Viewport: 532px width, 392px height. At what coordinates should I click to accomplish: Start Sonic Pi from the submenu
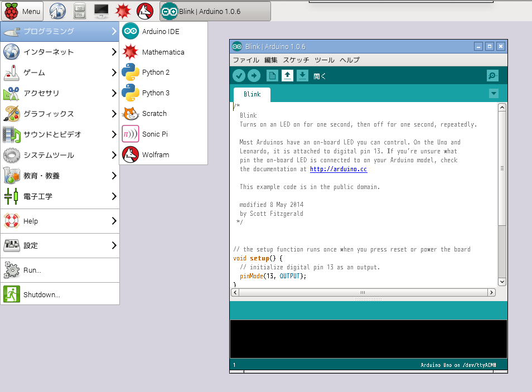(x=163, y=134)
